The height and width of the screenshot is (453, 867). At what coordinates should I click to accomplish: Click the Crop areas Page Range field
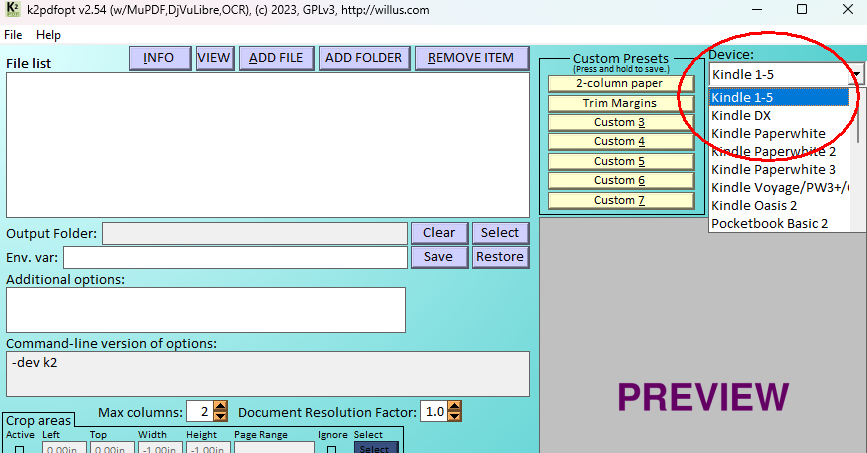point(274,448)
